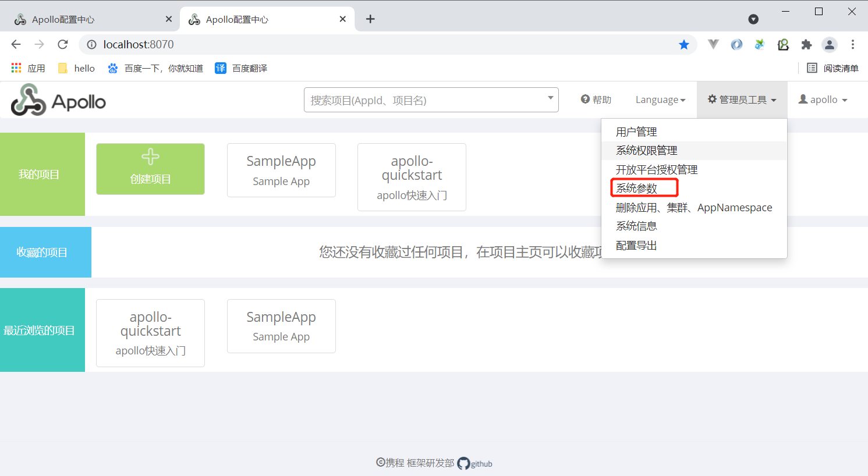
Task: Click the browser forward arrow
Action: pyautogui.click(x=39, y=44)
